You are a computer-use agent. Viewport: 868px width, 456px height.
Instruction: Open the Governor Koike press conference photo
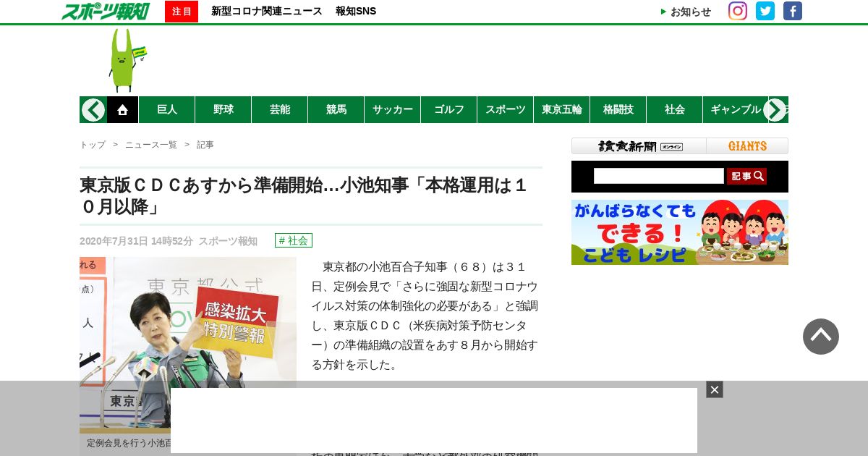click(188, 345)
